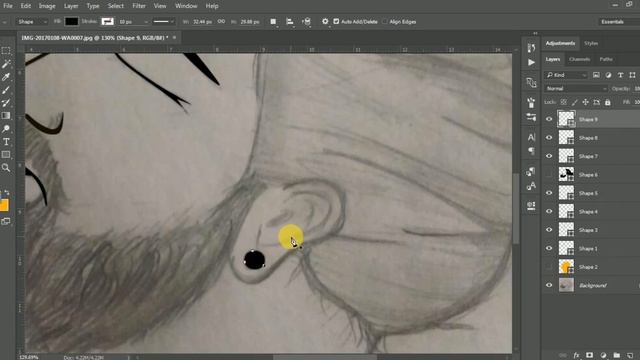Select the Horizontal Type tool
This screenshot has width=640, height=360.
click(6, 142)
